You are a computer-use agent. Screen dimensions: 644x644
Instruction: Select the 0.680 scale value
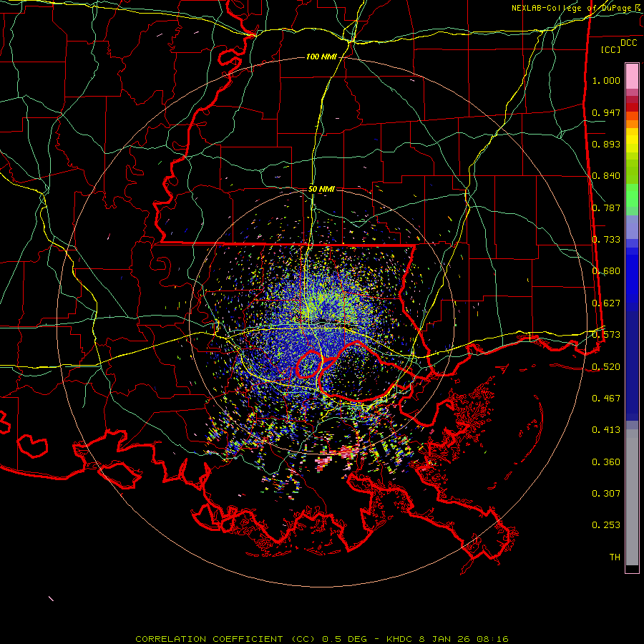[606, 271]
